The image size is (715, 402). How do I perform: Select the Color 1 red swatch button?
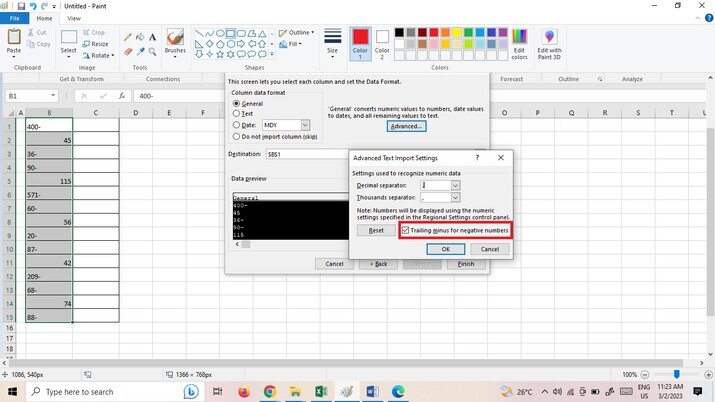(x=360, y=44)
